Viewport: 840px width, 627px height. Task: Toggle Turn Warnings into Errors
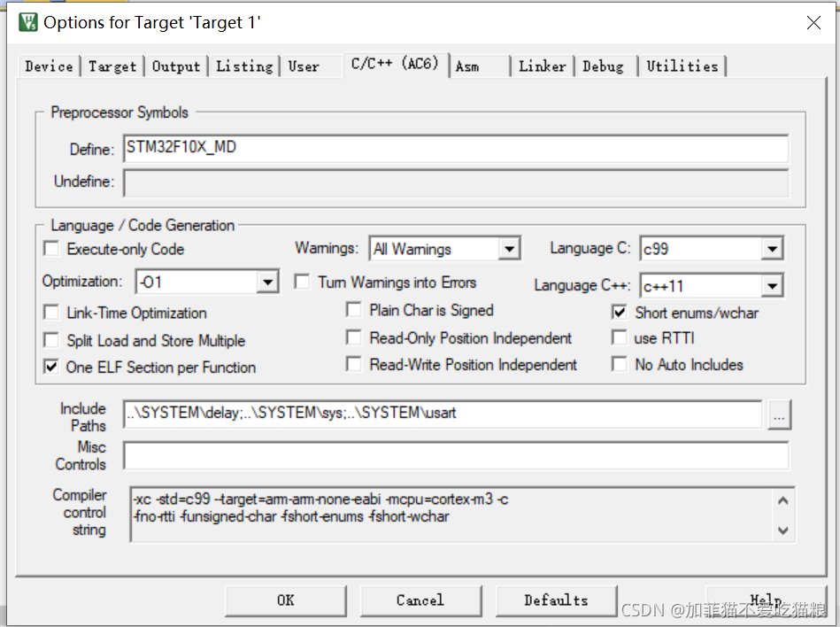click(x=302, y=282)
